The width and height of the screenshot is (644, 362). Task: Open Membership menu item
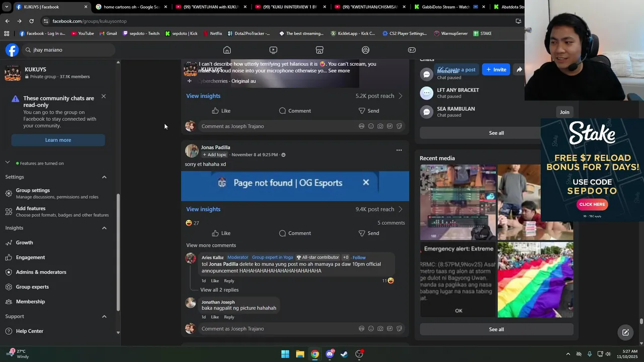pos(30,302)
